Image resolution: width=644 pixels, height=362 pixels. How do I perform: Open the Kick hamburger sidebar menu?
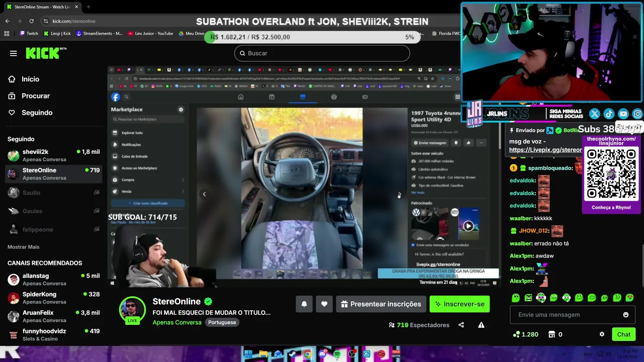(14, 53)
